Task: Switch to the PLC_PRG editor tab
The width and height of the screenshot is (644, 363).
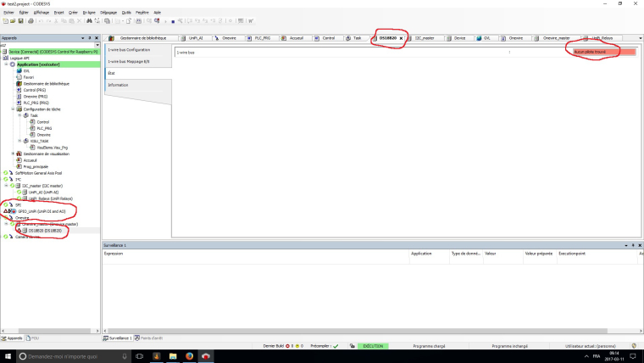Action: pos(264,38)
